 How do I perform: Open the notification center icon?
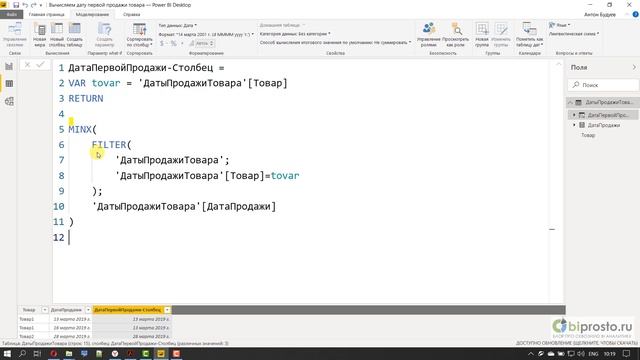626,353
